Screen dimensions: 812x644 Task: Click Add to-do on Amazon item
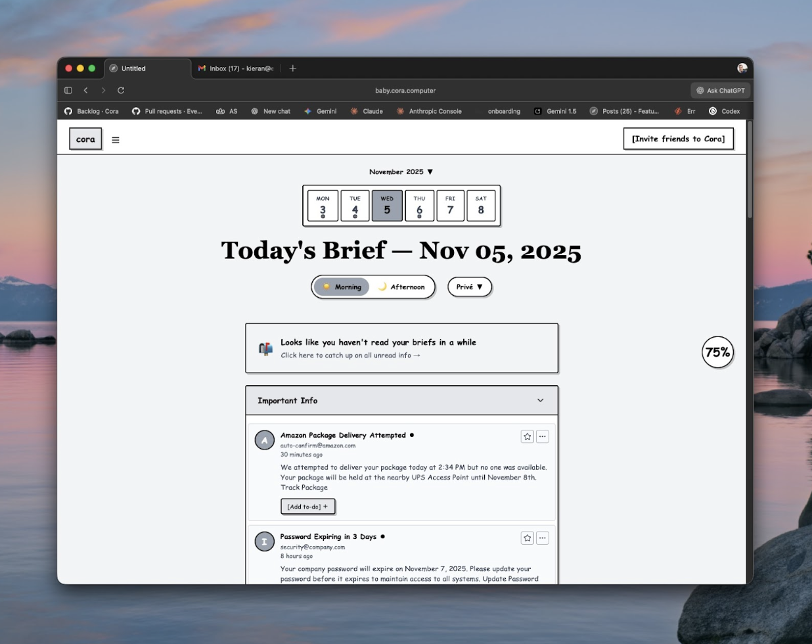pos(307,507)
